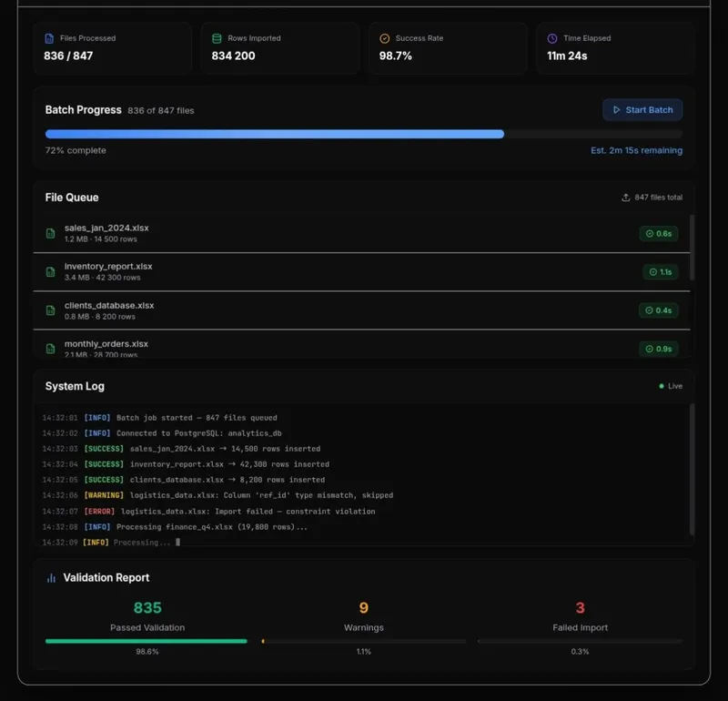Click the 9 Warnings count

click(363, 607)
